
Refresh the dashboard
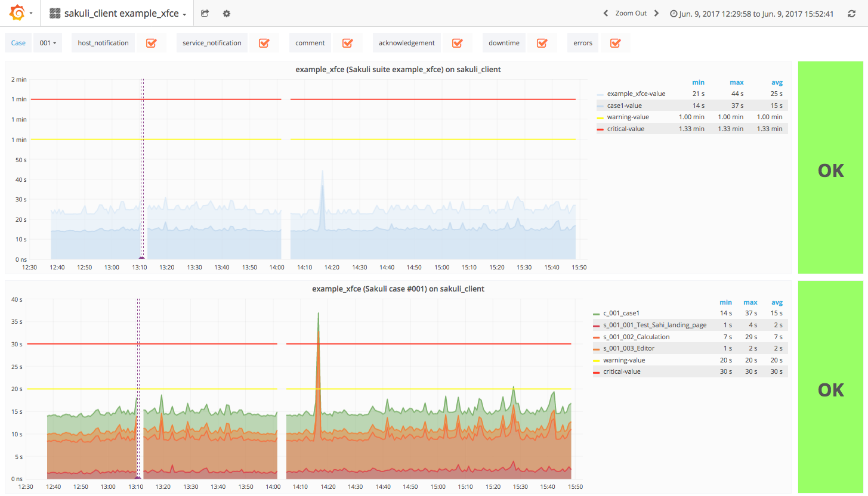pos(851,13)
